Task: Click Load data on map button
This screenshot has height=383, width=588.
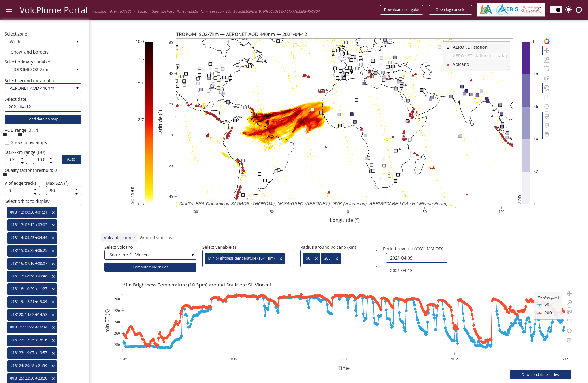Action: click(43, 119)
